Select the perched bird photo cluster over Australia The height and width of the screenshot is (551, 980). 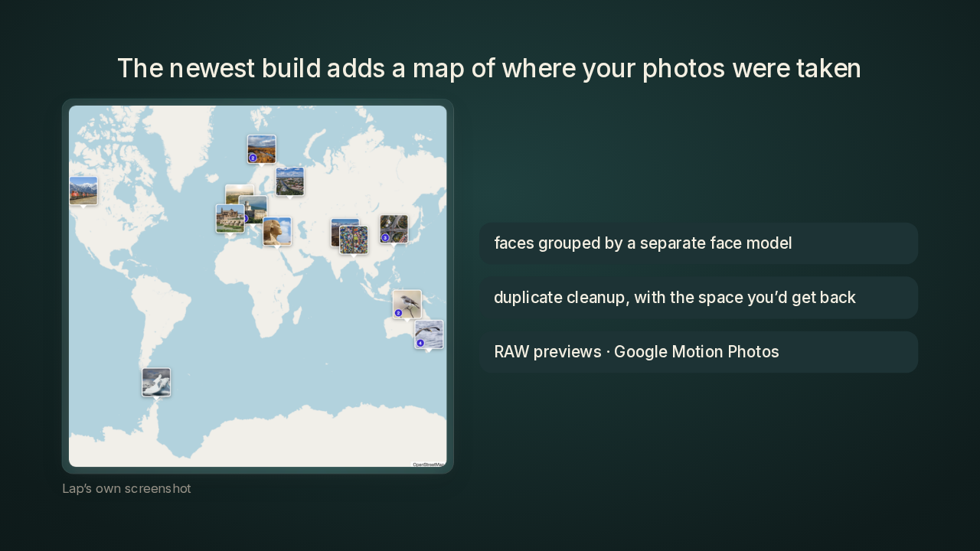(407, 304)
